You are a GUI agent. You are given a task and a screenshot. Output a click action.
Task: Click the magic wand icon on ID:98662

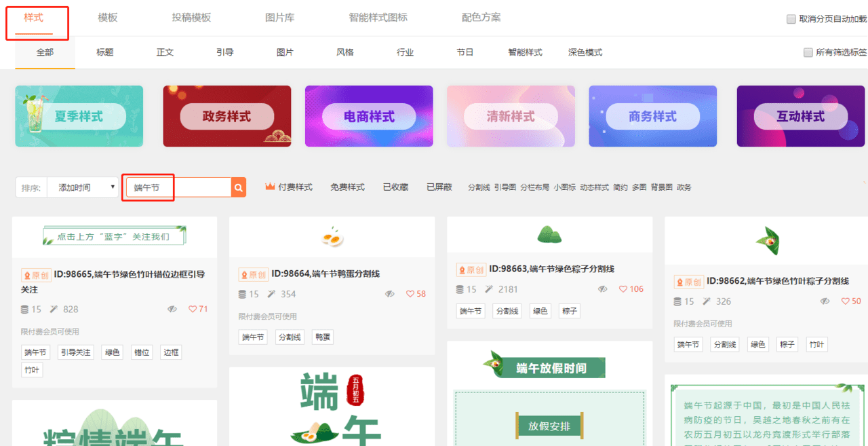[x=707, y=301]
